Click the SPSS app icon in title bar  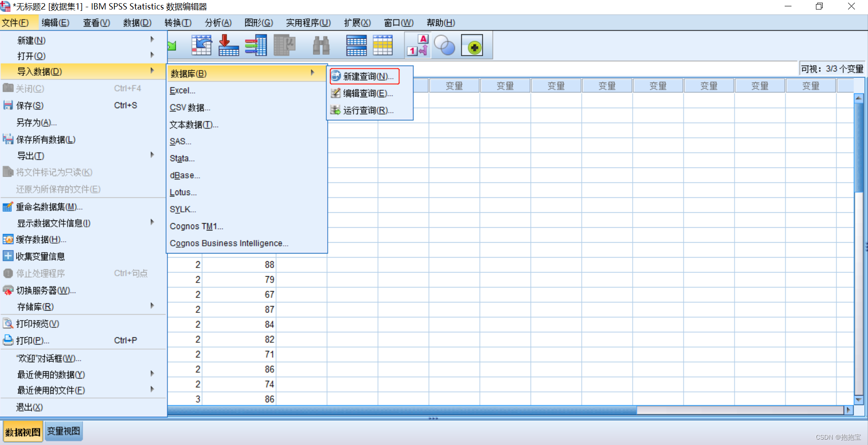coord(5,6)
